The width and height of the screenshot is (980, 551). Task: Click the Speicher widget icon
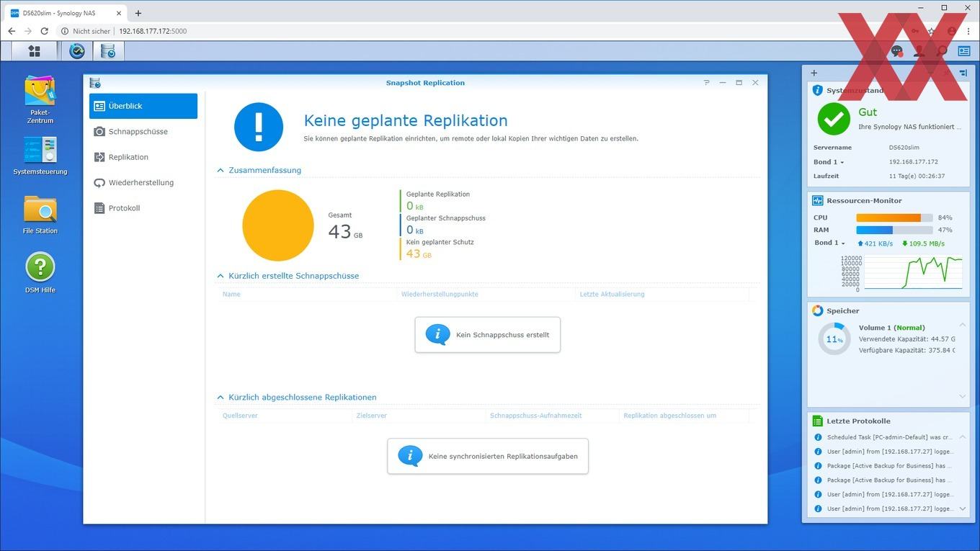coord(817,311)
